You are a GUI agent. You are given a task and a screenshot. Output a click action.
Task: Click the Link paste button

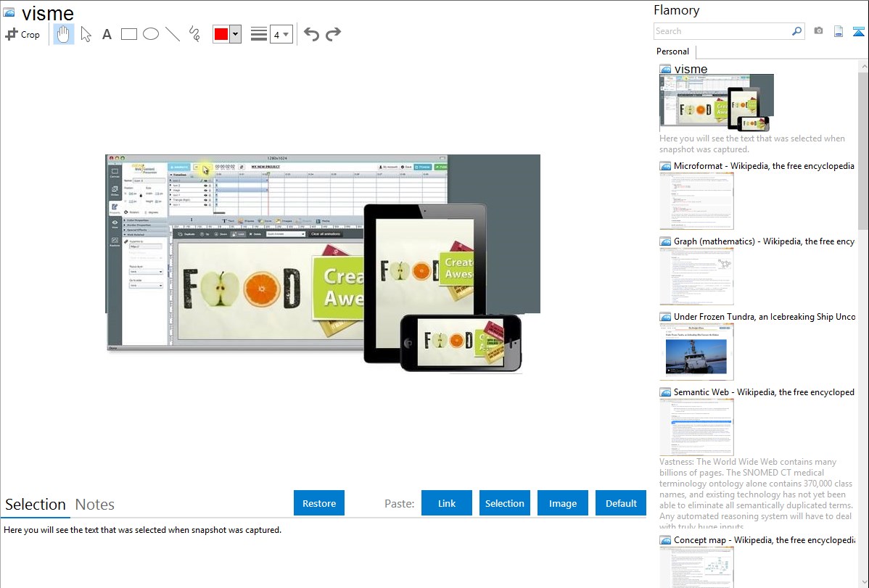[x=447, y=503]
